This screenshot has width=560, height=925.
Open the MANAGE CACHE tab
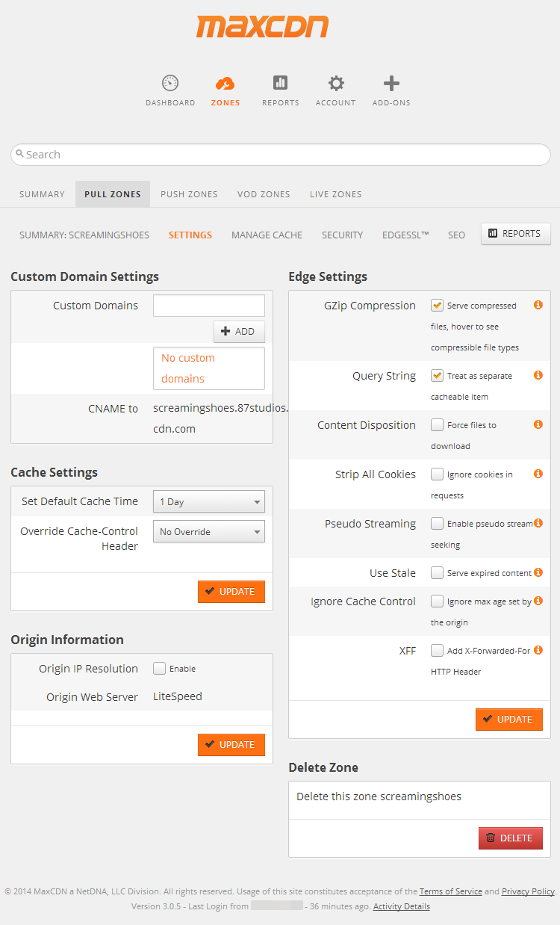[x=267, y=234]
